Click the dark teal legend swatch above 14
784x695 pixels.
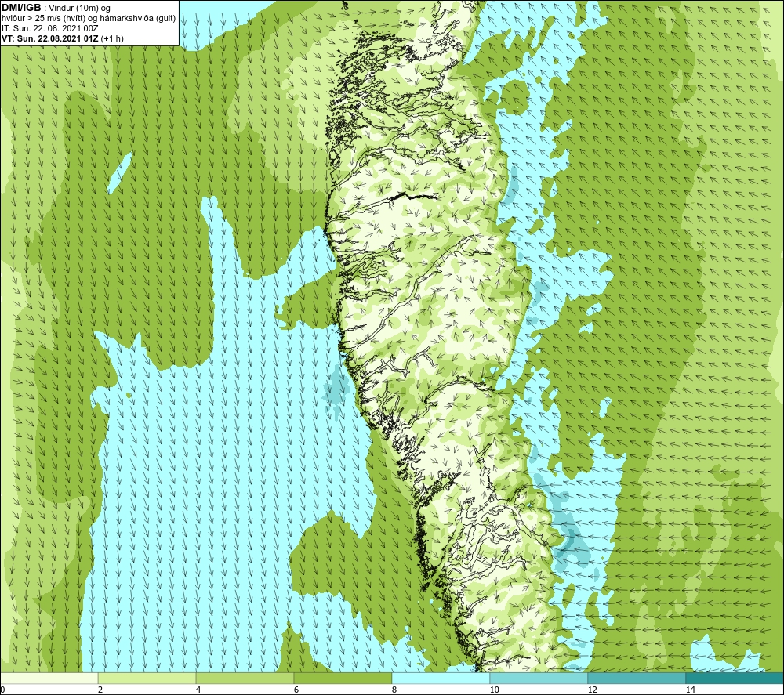coord(735,678)
